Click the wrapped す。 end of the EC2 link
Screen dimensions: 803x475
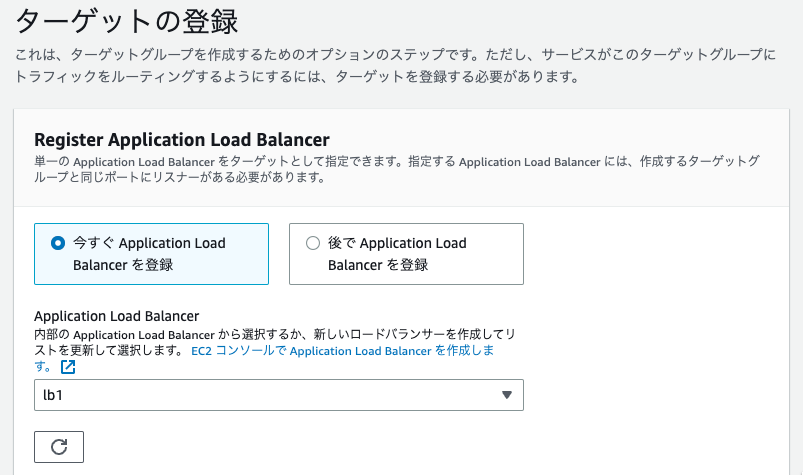coord(43,366)
